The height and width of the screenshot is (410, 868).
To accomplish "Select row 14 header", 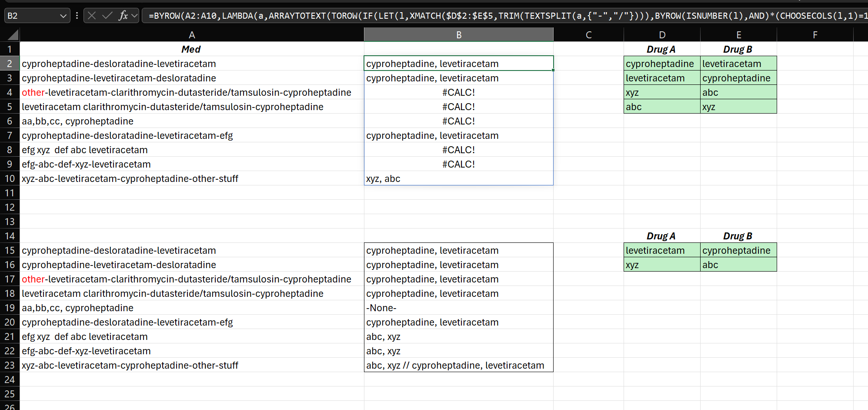I will 10,236.
